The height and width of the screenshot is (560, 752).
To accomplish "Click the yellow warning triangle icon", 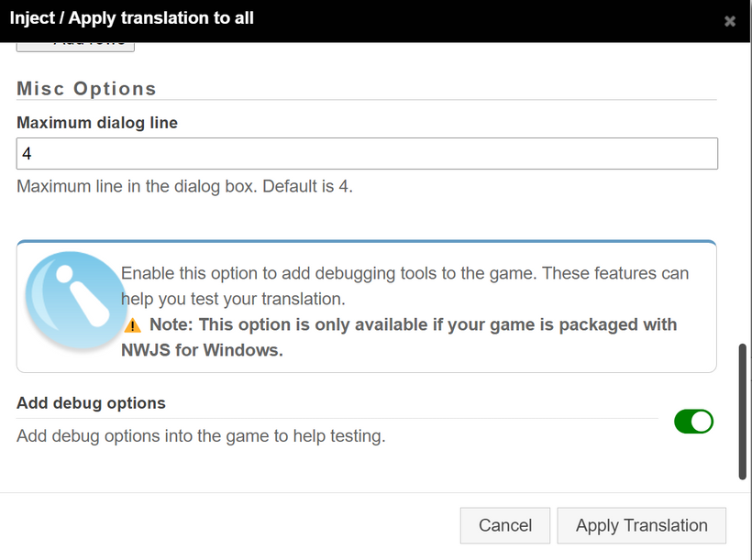I will [x=133, y=325].
